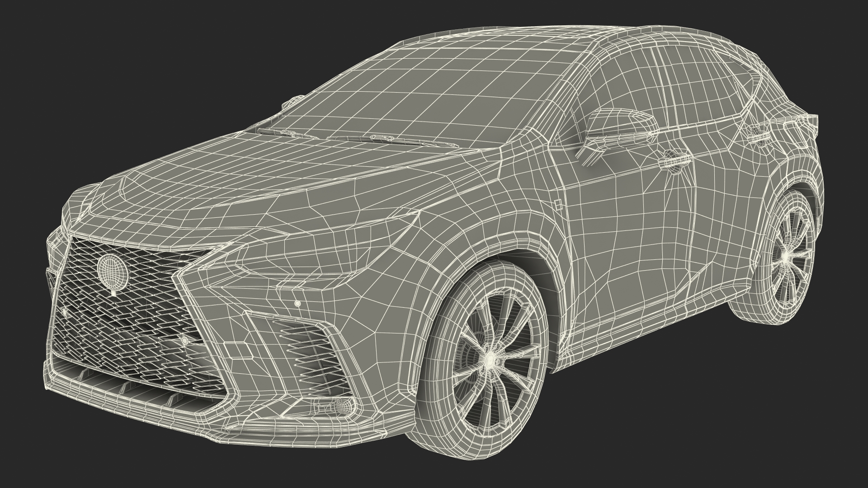The image size is (868, 488).
Task: Click the rear wheel center hub
Action: point(787,257)
